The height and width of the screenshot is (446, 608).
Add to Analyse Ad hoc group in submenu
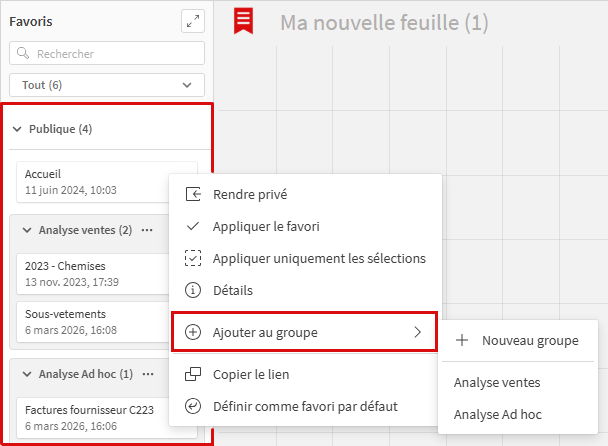518,414
